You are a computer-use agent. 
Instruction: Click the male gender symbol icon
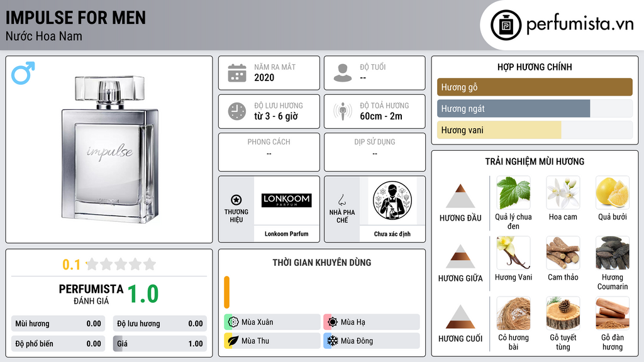23,73
